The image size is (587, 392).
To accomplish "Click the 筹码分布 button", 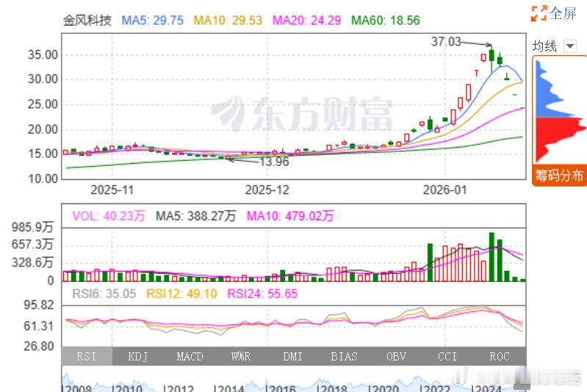I will [x=559, y=175].
